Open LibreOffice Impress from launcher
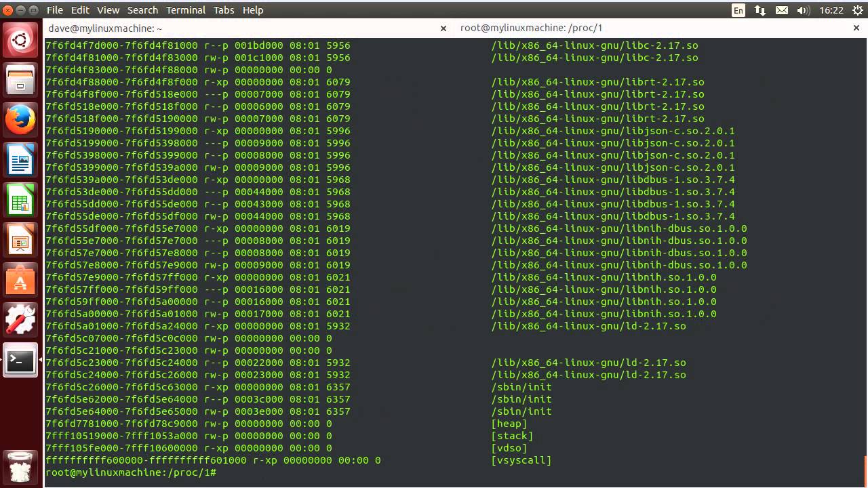 click(20, 241)
